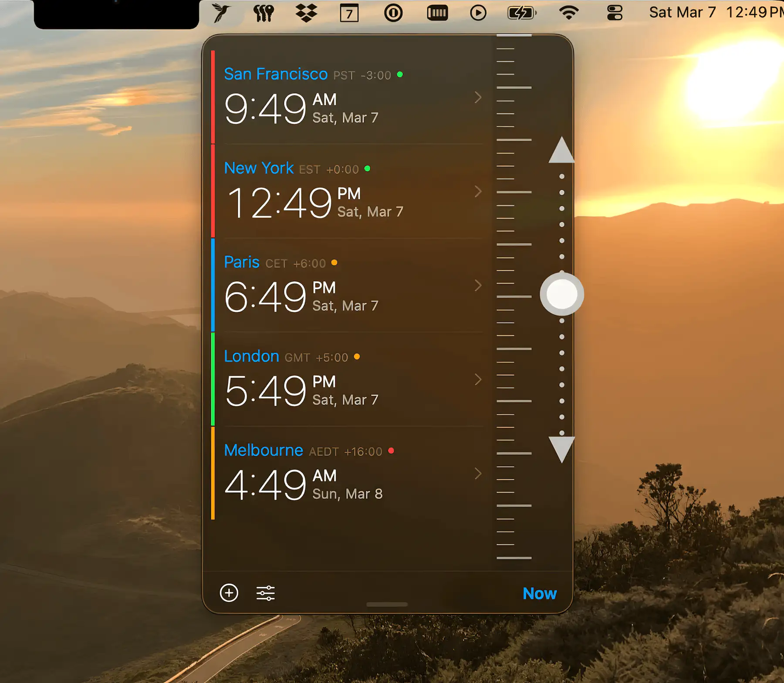Click the time scrubber round knob
Viewport: 784px width, 683px height.
561,294
